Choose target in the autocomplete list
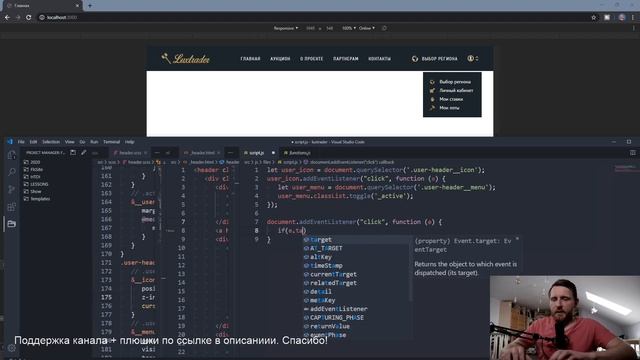640x360 pixels. (x=356, y=240)
